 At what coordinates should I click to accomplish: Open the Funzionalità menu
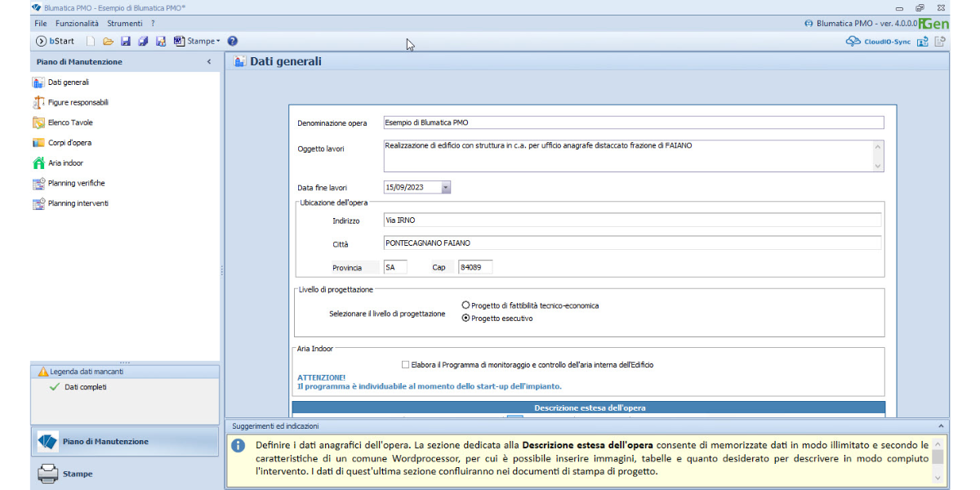(77, 24)
